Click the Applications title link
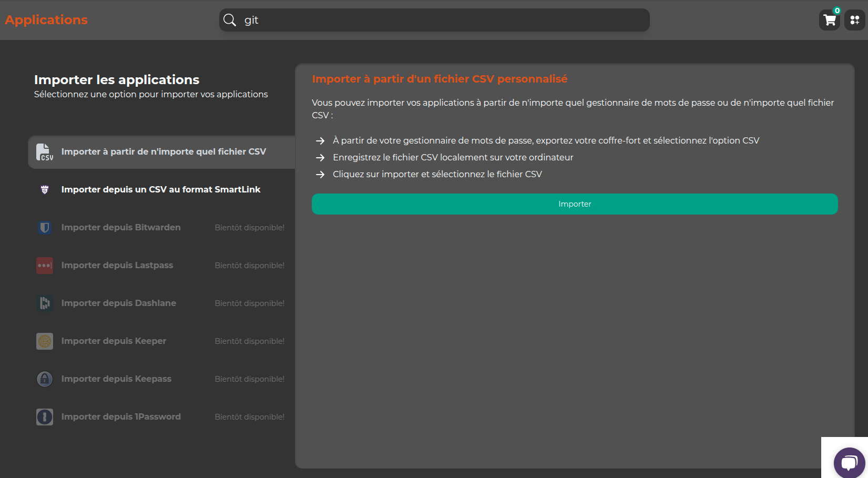The height and width of the screenshot is (478, 868). click(46, 20)
